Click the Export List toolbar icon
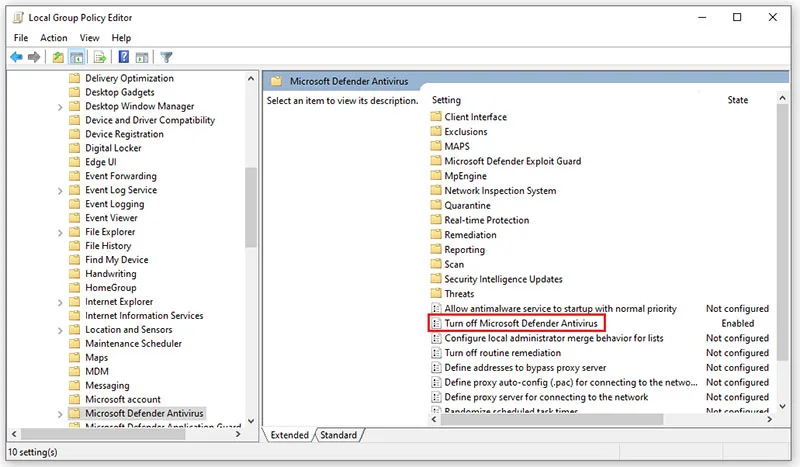 tap(100, 57)
